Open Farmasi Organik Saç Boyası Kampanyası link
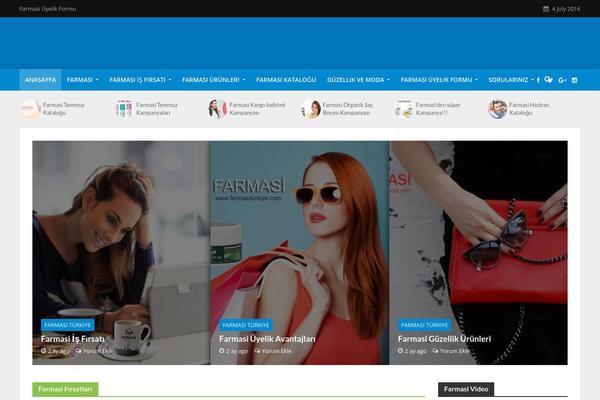Image resolution: width=600 pixels, height=400 pixels. 347,109
